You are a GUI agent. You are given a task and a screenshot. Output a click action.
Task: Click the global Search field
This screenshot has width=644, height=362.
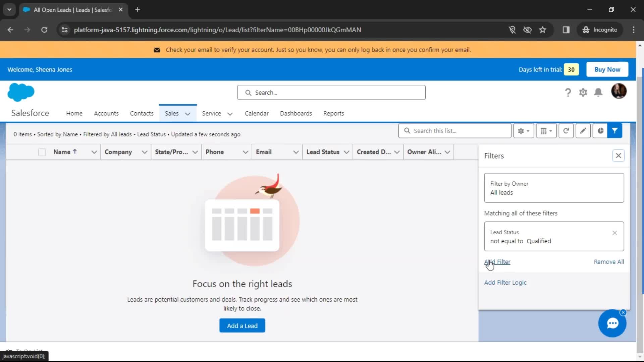[331, 93]
